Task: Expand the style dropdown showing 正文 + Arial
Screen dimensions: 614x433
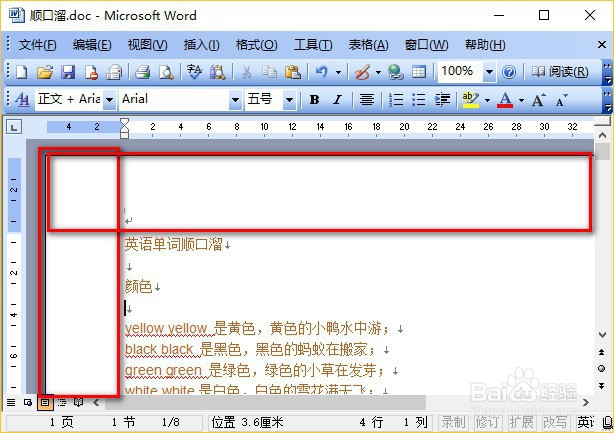Action: (110, 100)
